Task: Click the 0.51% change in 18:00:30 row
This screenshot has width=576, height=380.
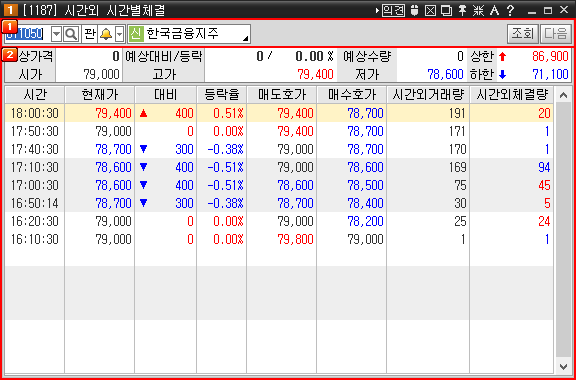Action: tap(228, 113)
